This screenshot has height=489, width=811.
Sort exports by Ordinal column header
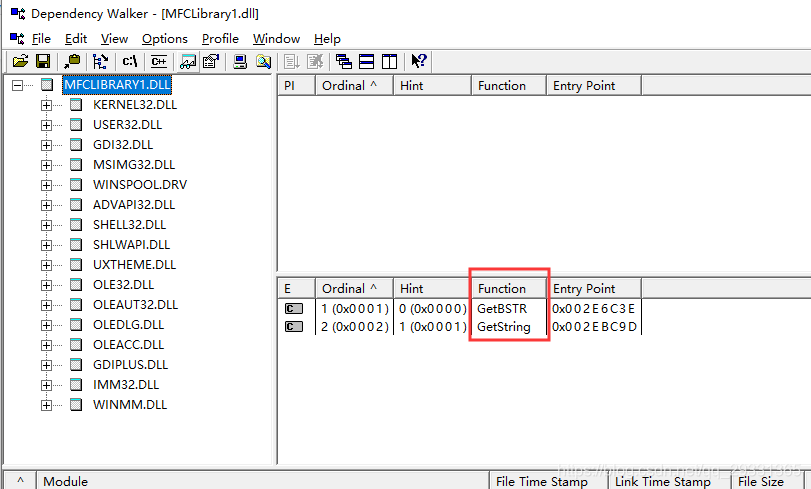(354, 289)
